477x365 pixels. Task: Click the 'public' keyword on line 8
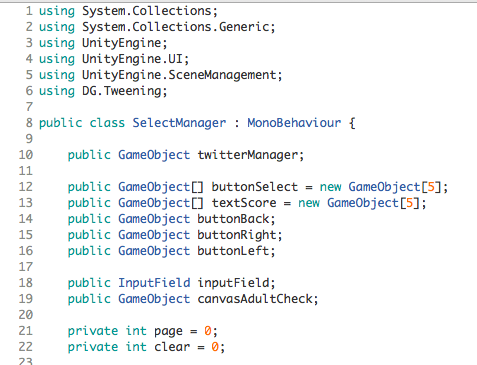[60, 124]
